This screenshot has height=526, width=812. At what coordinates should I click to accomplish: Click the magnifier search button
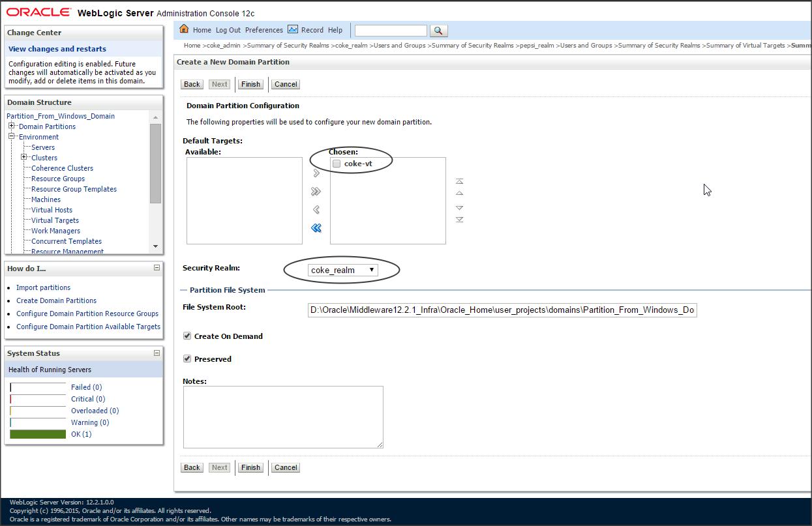438,31
